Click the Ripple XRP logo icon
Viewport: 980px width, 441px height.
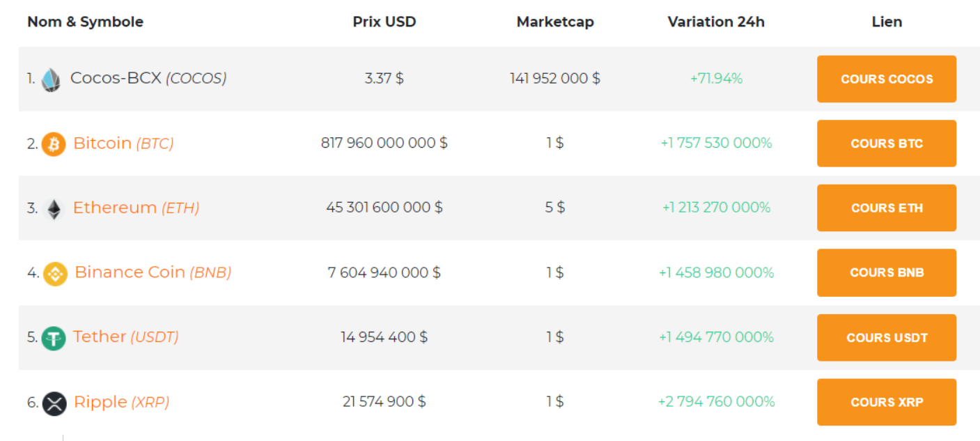click(x=54, y=401)
